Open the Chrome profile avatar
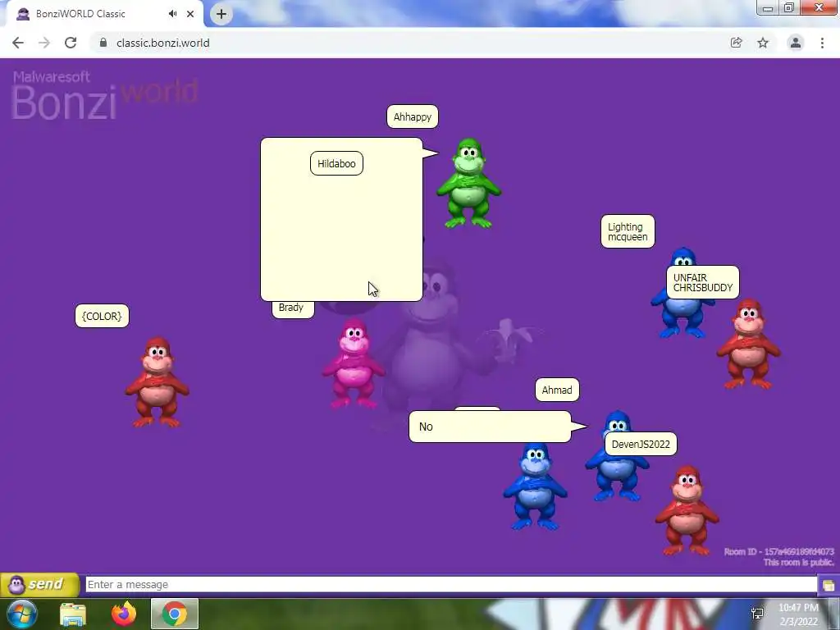The width and height of the screenshot is (840, 630). 796,43
